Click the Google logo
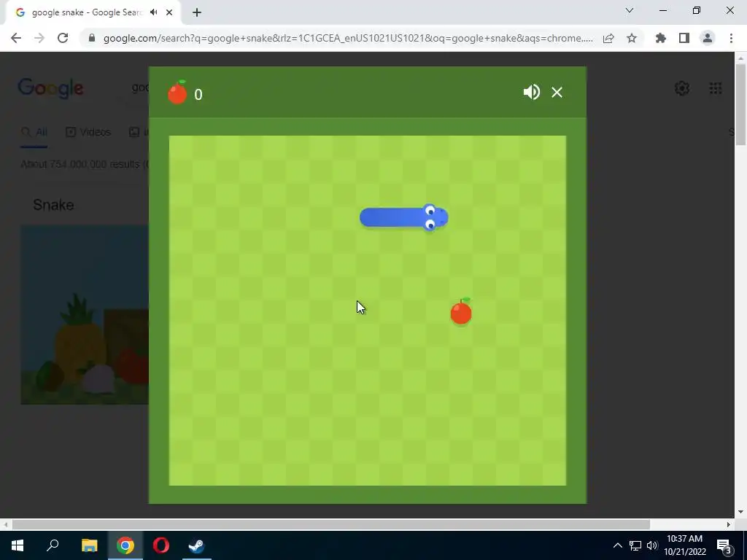Image resolution: width=747 pixels, height=560 pixels. [x=50, y=88]
